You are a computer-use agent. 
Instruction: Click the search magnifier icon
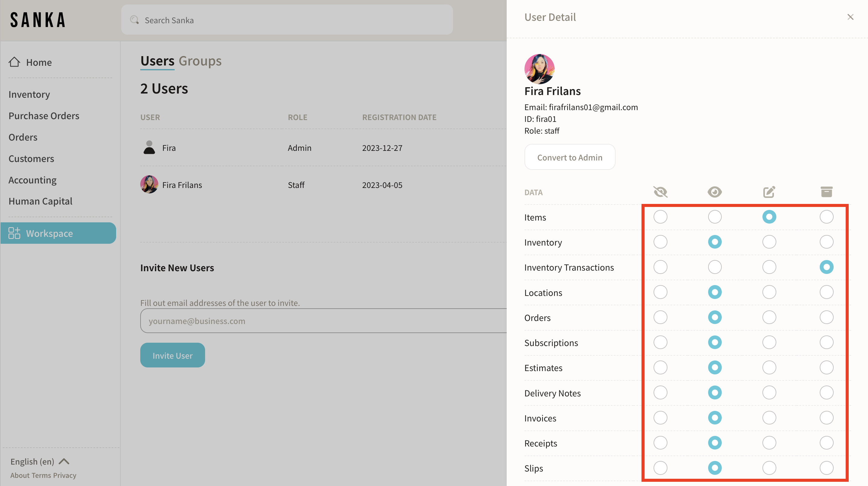135,20
